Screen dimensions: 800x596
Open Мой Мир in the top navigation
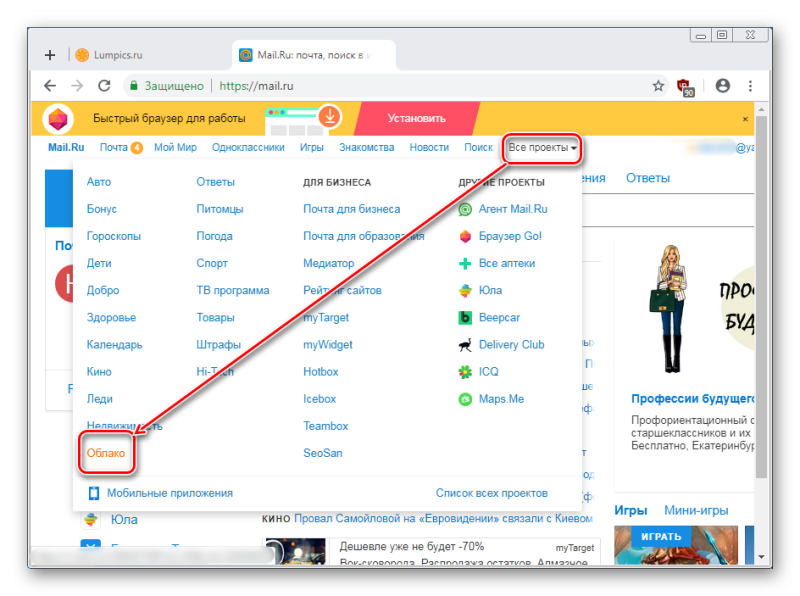coord(175,147)
